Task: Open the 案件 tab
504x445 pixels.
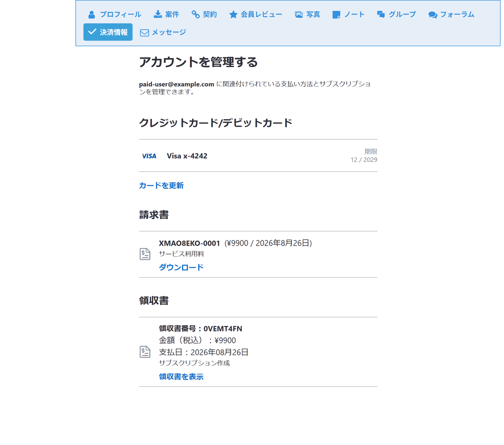Action: (166, 15)
